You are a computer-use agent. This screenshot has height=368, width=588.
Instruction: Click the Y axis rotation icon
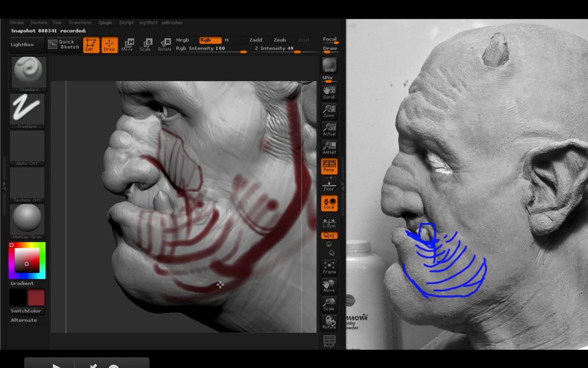[329, 244]
